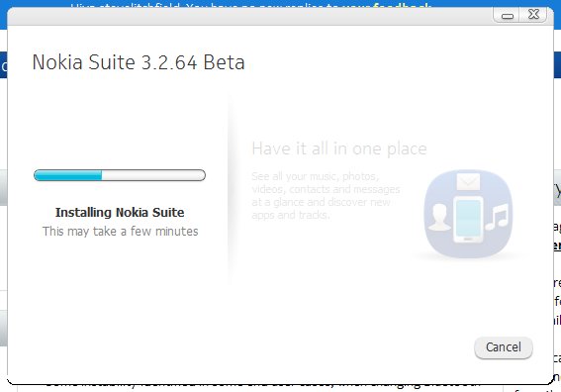Click the 'Nokia Suite 3.2.64 Beta' title

(x=139, y=62)
